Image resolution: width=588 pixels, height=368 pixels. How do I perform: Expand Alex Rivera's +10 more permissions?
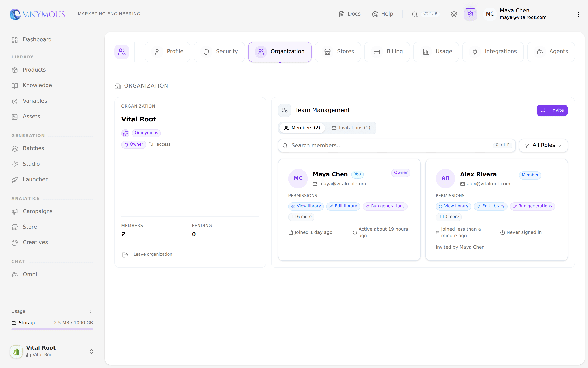point(449,217)
